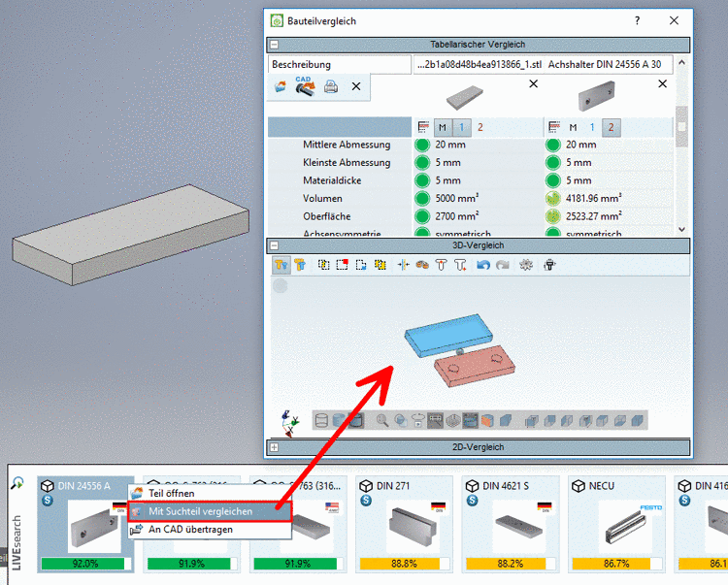
Task: Click the last black tool icon in 3D toolbar
Action: pyautogui.click(x=549, y=265)
